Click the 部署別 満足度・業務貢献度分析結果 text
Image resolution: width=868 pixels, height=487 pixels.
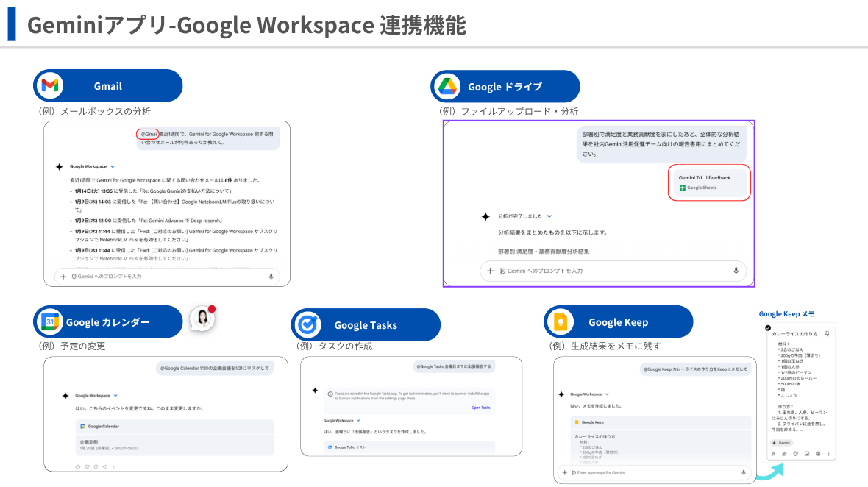[x=544, y=252]
